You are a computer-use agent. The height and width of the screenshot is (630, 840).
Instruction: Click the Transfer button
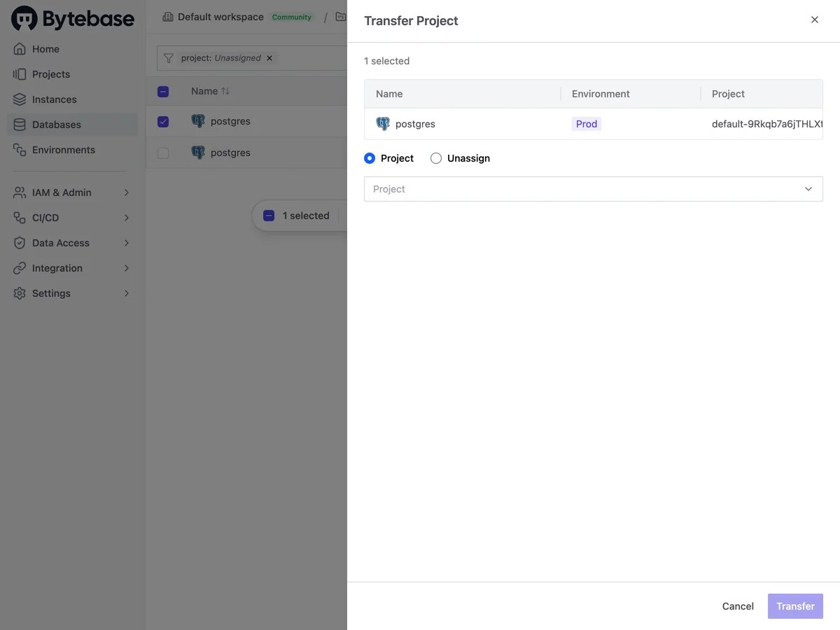tap(795, 606)
